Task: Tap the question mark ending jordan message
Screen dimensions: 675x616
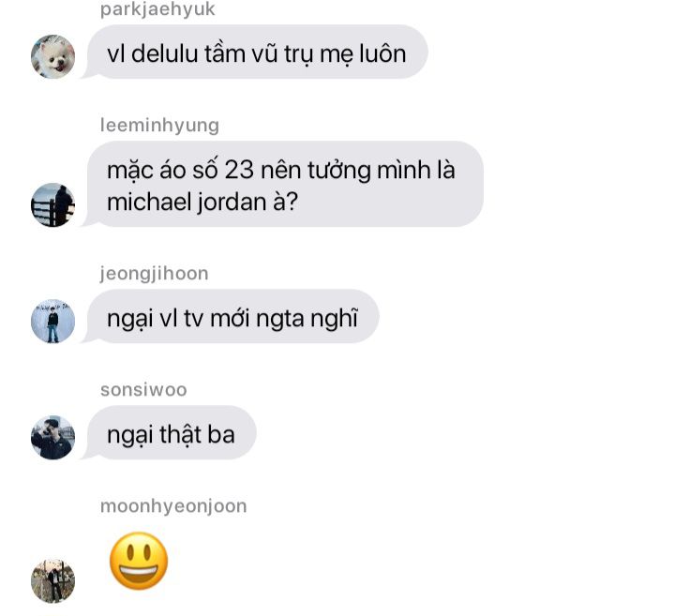Action: [x=291, y=202]
